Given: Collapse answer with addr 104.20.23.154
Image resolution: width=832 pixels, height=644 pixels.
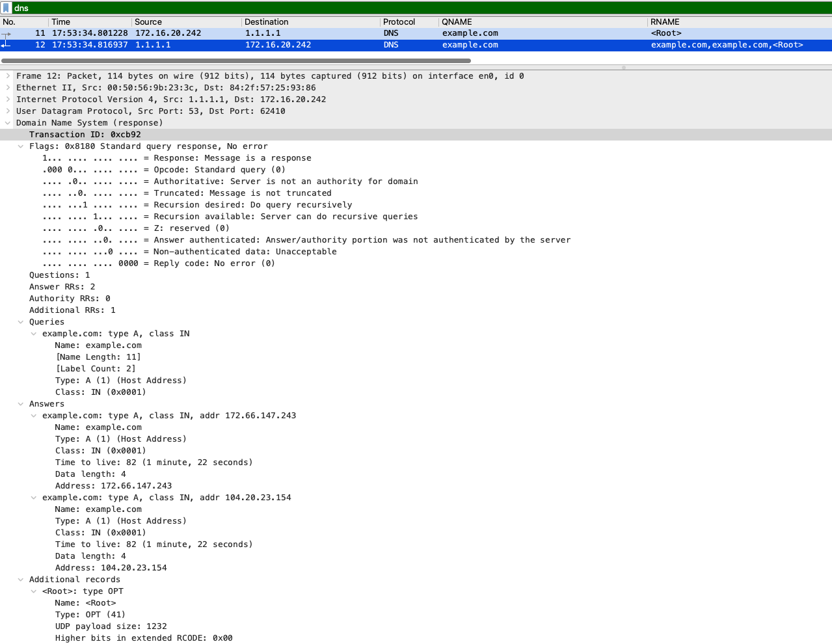Looking at the screenshot, I should [34, 498].
